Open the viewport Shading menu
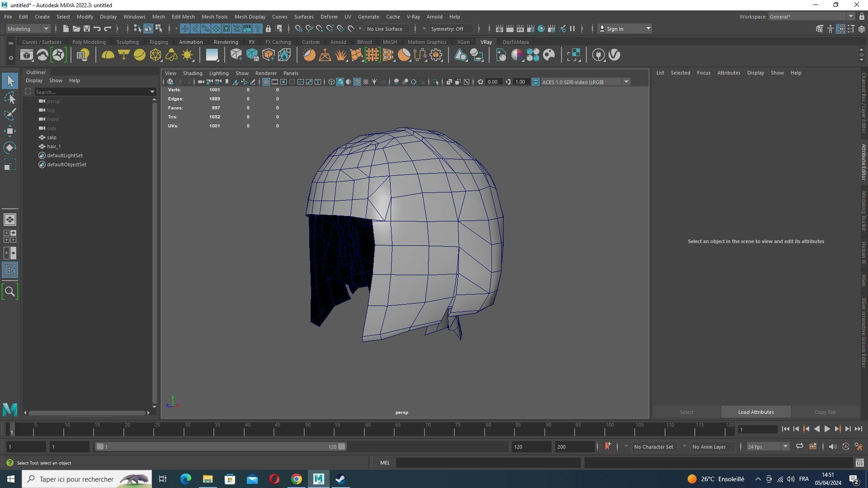The width and height of the screenshot is (868, 488). pyautogui.click(x=192, y=73)
